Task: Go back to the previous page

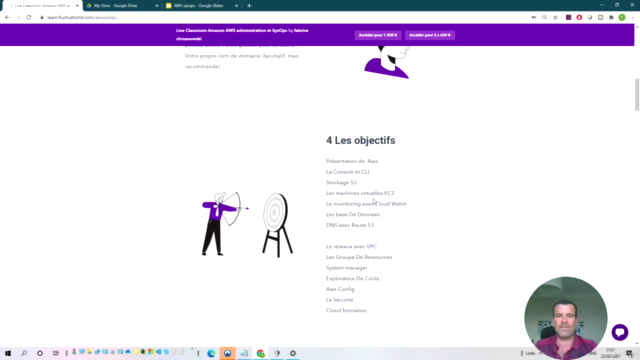Action: [7, 18]
